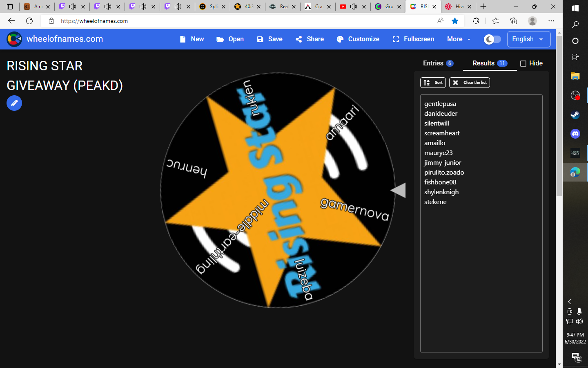
Task: Click result entry screamheart
Action: tap(442, 133)
